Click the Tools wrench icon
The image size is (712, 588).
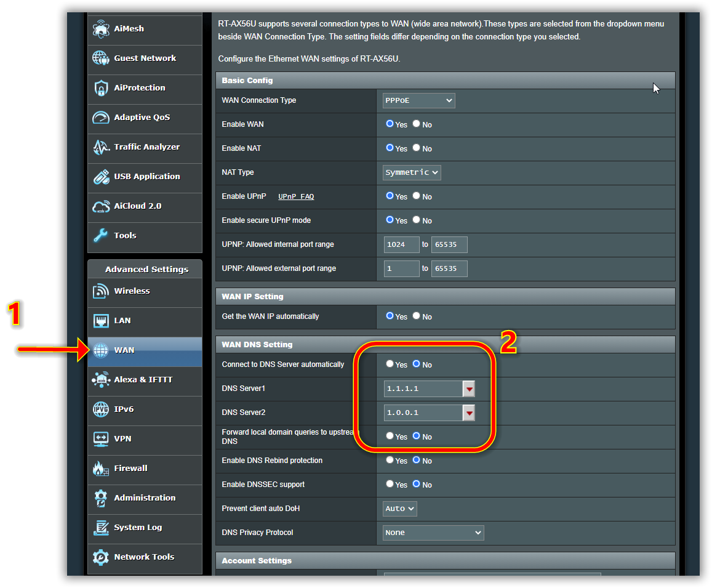[x=101, y=235]
